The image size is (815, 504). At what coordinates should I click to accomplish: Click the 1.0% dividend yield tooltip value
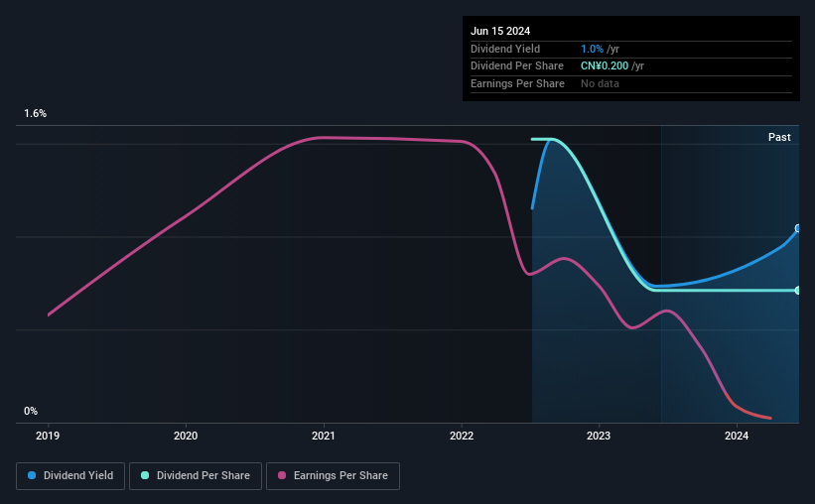click(x=592, y=49)
